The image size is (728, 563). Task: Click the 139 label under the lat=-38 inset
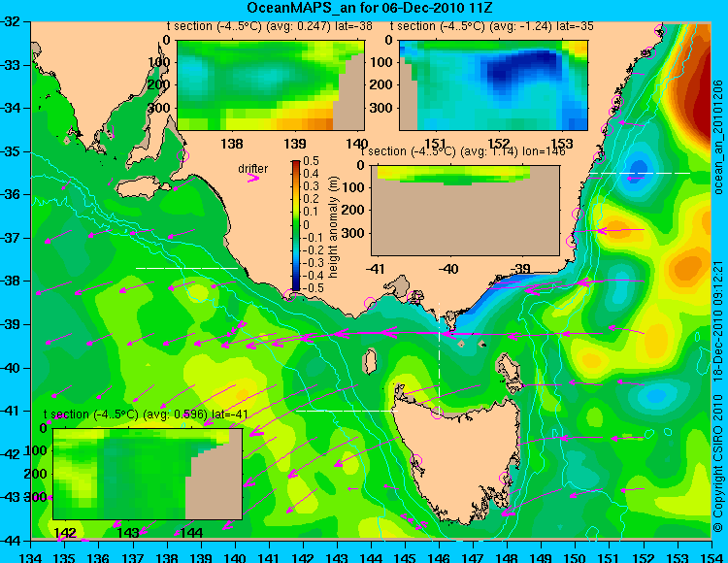[295, 144]
